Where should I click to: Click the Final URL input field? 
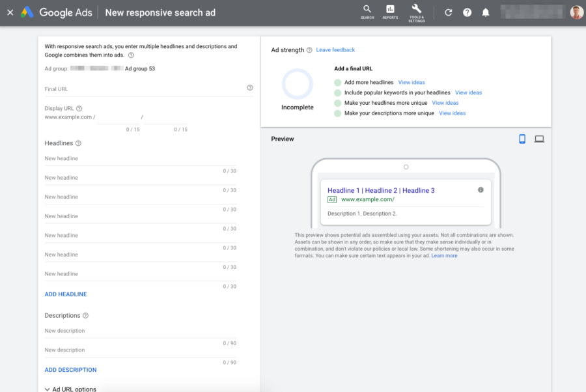(x=130, y=89)
